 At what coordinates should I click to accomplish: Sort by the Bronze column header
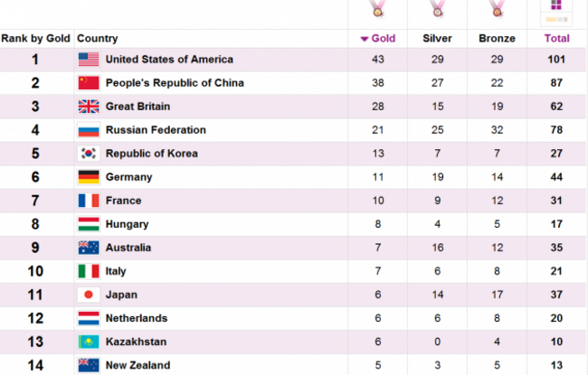[495, 39]
